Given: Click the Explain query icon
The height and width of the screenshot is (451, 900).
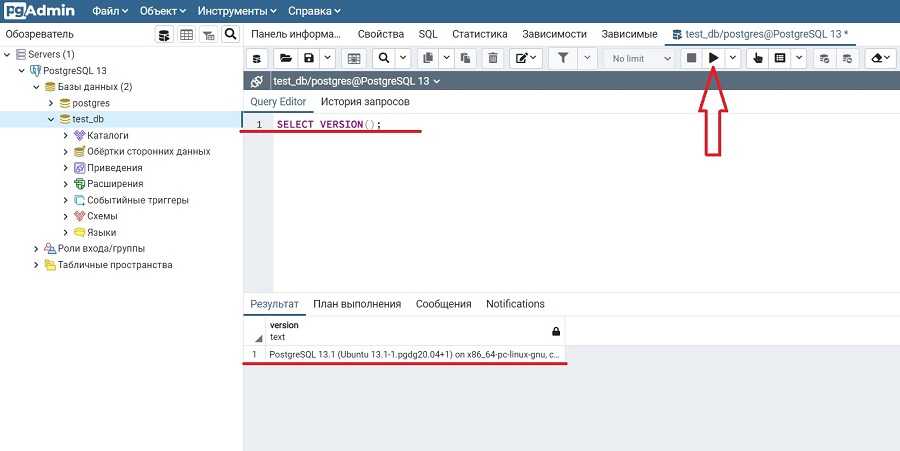Looking at the screenshot, I should (757, 58).
